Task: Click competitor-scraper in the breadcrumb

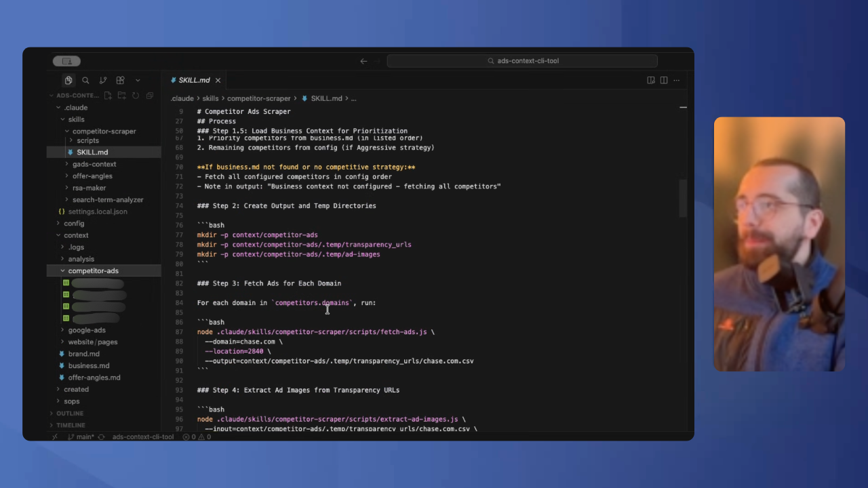Action: click(259, 98)
